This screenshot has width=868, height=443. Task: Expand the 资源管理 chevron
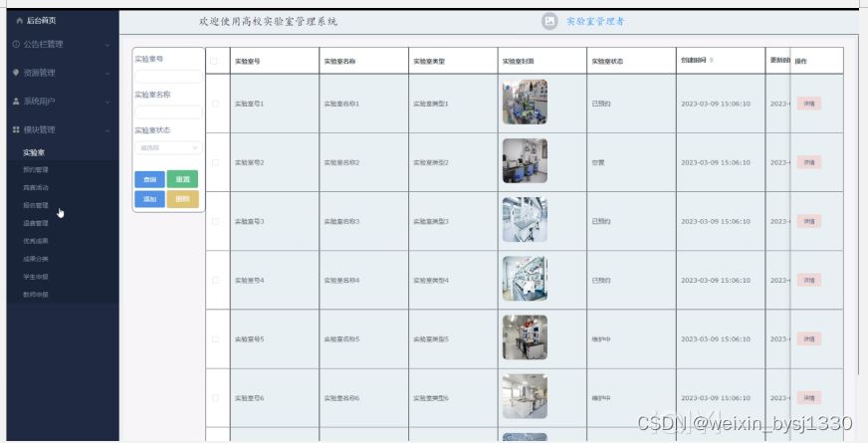[108, 73]
